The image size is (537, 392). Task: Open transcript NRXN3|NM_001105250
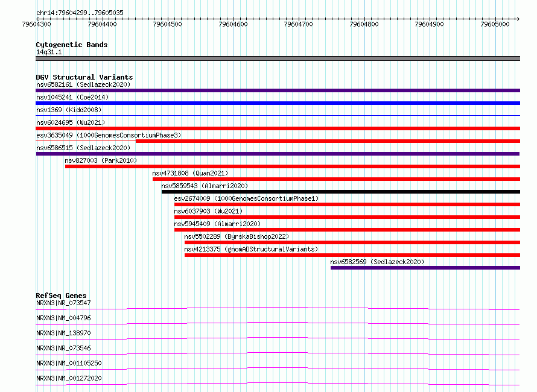[x=69, y=363]
